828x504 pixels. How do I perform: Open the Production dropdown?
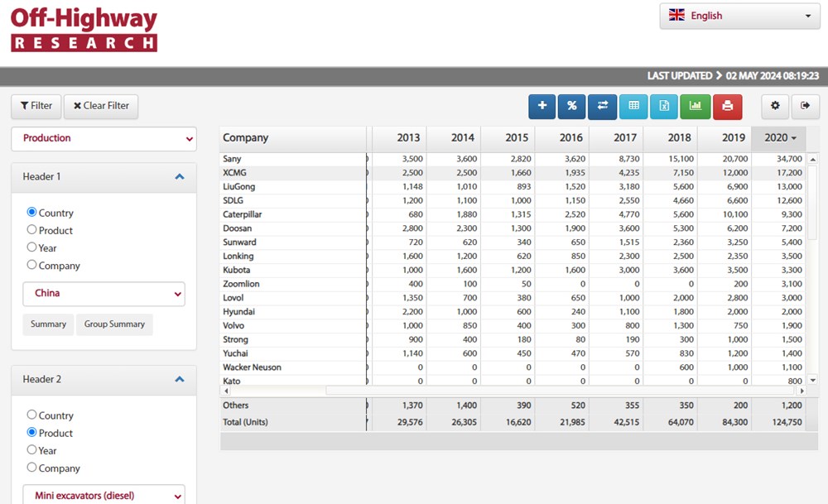click(103, 138)
